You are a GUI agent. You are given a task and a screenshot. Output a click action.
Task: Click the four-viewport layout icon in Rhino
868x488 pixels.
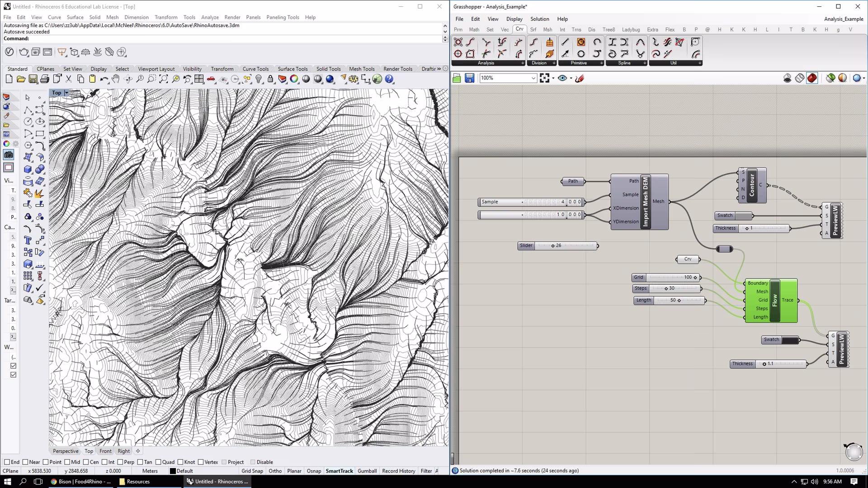coord(199,79)
